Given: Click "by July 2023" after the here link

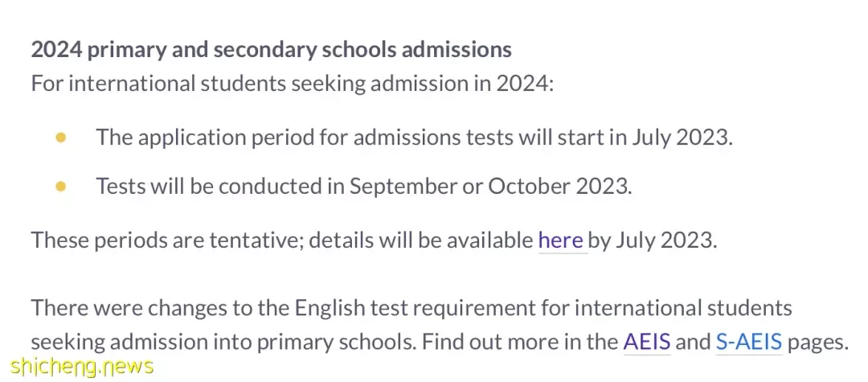Looking at the screenshot, I should pyautogui.click(x=652, y=240).
